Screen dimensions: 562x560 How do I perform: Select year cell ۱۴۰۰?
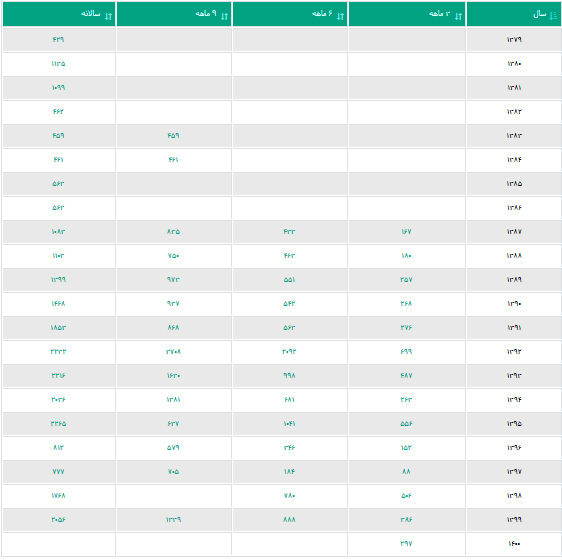[x=514, y=544]
